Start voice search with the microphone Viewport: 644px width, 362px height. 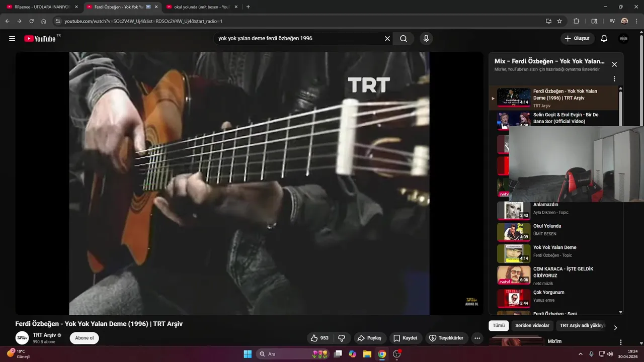point(426,39)
